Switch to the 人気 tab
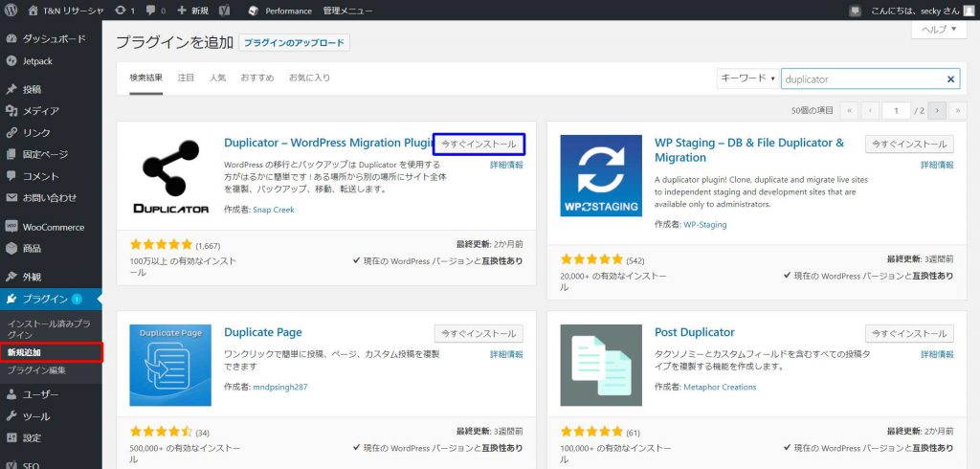 coord(217,78)
